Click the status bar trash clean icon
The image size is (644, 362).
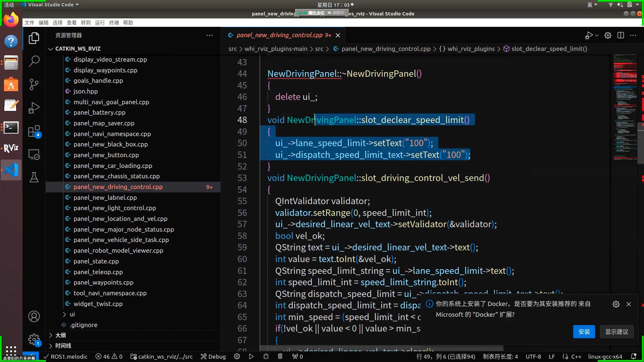point(280,357)
